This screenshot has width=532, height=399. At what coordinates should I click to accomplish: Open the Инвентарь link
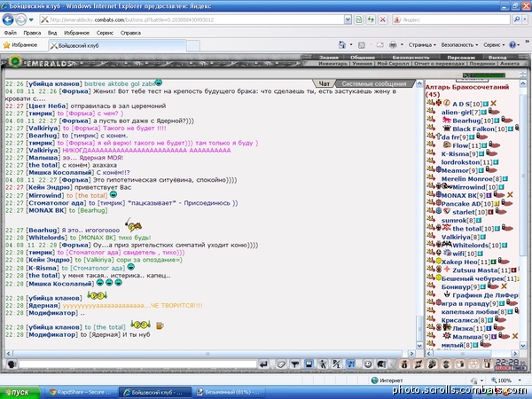point(332,64)
